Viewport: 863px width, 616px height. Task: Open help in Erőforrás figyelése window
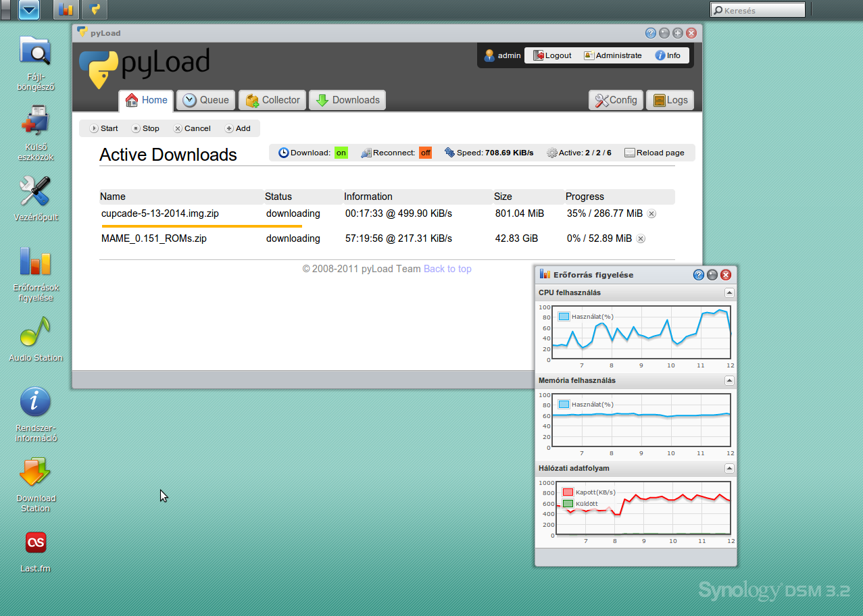[x=699, y=275]
